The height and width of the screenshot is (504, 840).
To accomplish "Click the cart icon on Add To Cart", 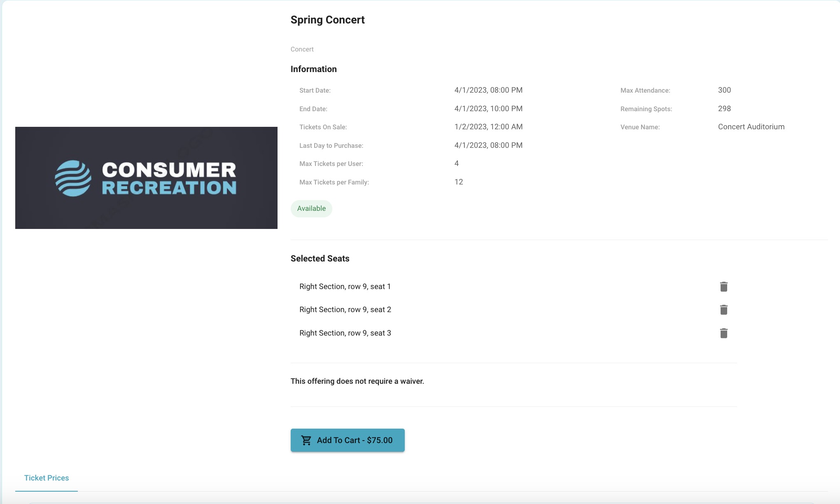I will 306,440.
